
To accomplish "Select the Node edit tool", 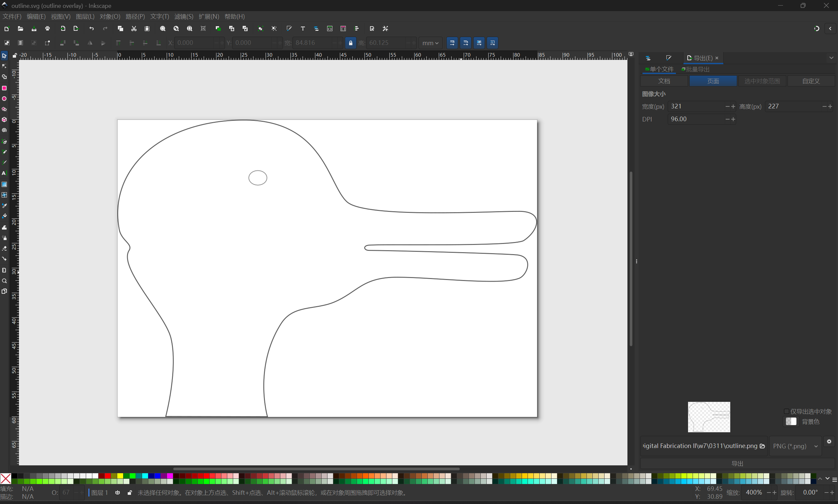I will tap(4, 66).
